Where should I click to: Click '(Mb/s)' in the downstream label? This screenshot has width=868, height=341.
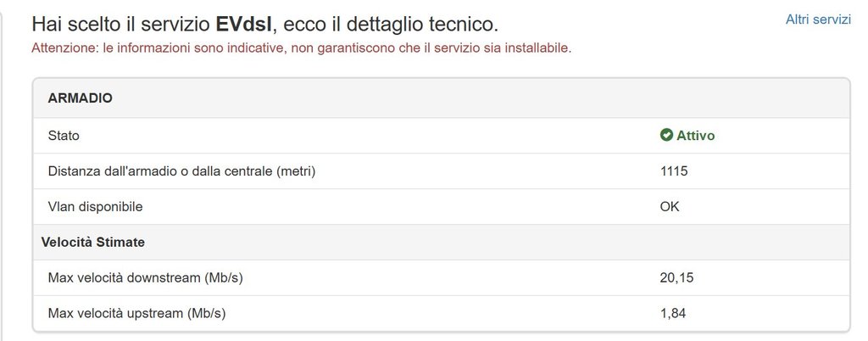[223, 278]
